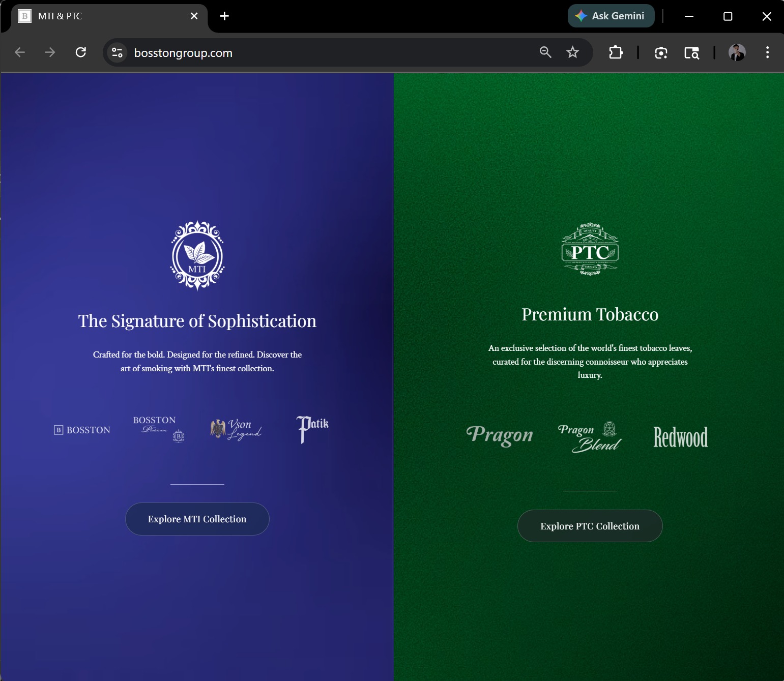Choose the Pragon brand logo

[x=499, y=435]
